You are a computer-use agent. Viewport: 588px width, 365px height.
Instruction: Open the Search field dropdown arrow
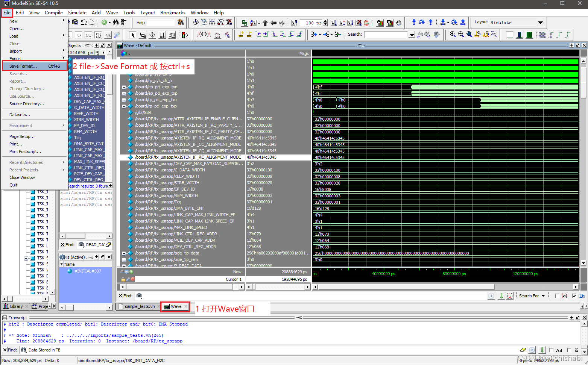[x=412, y=35]
